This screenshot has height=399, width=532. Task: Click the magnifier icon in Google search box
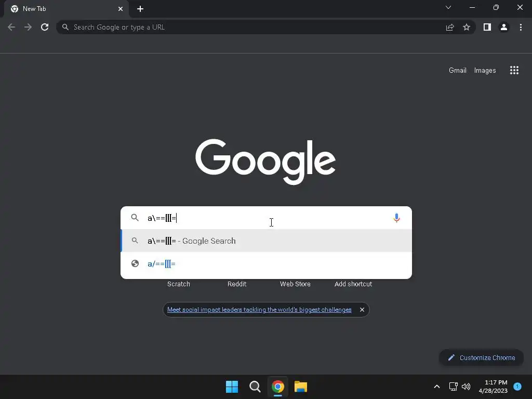coord(135,218)
